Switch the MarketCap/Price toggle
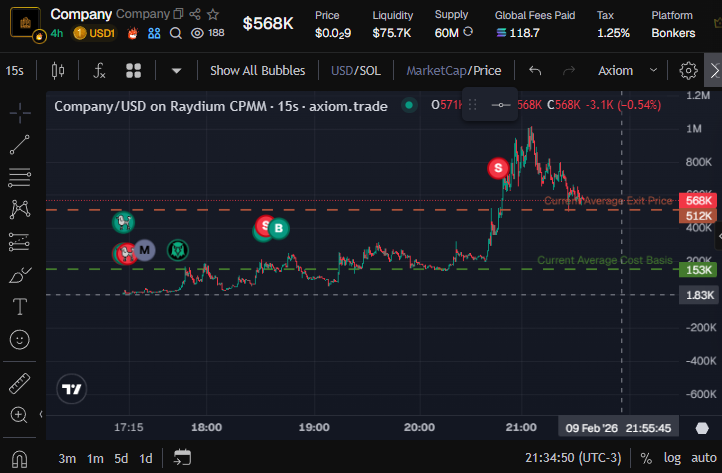722x473 pixels. click(x=454, y=70)
